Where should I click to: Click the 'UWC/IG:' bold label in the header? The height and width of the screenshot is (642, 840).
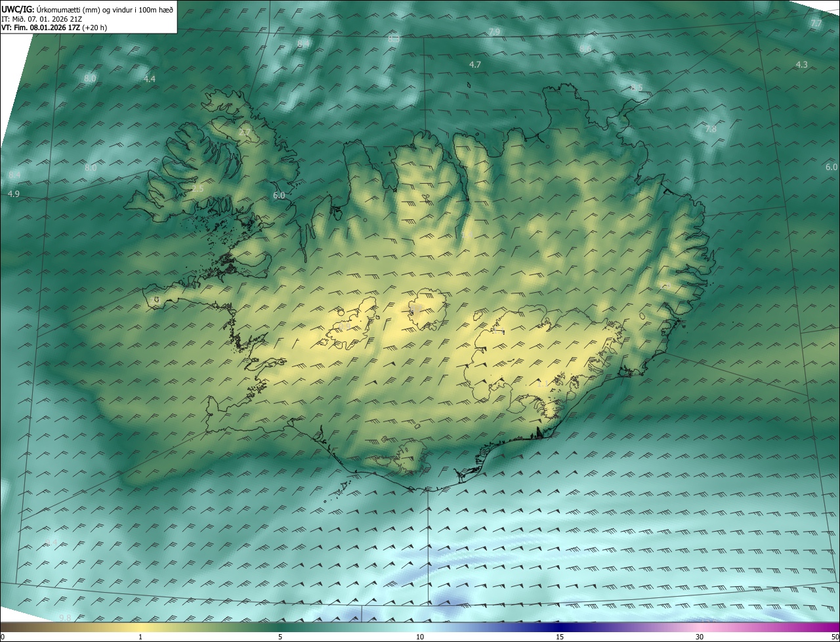click(18, 9)
